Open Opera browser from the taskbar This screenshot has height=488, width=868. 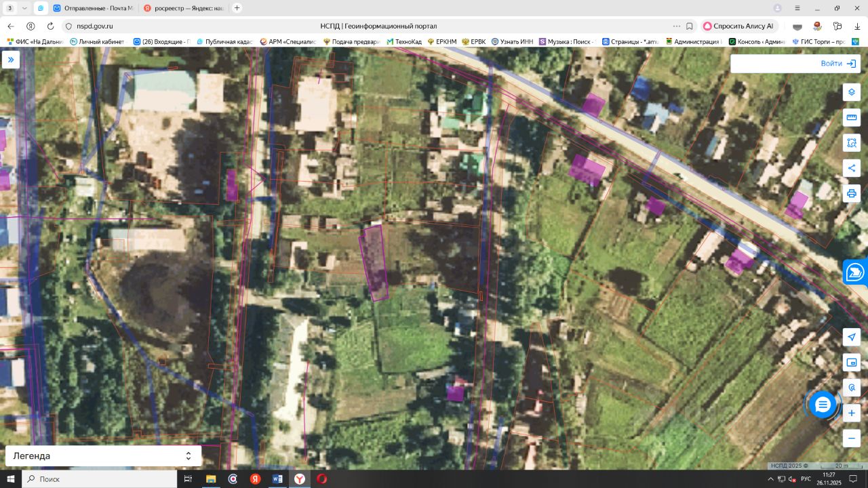click(321, 479)
